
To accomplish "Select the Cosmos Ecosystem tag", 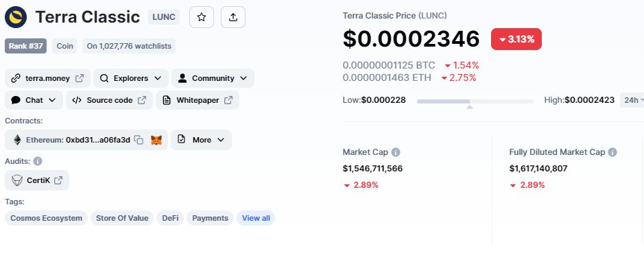I will coord(47,218).
